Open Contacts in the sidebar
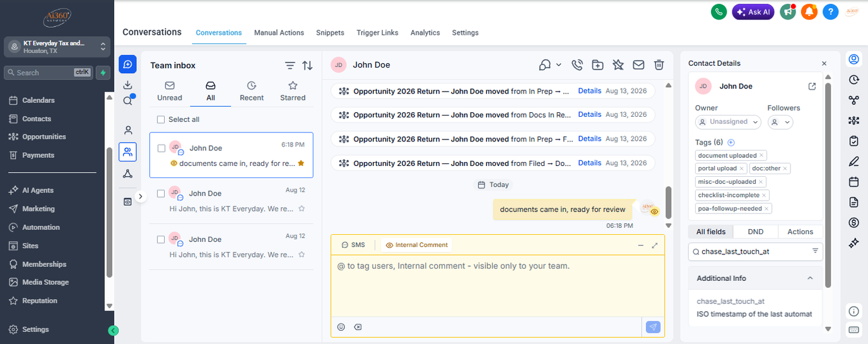This screenshot has height=344, width=868. click(x=36, y=119)
